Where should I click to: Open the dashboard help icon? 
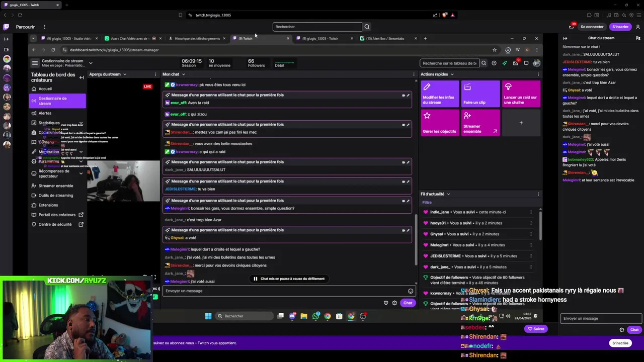pos(494,63)
